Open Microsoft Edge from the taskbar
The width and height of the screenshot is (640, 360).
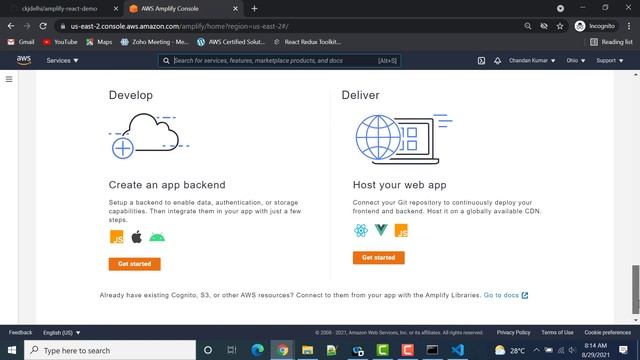click(258, 350)
